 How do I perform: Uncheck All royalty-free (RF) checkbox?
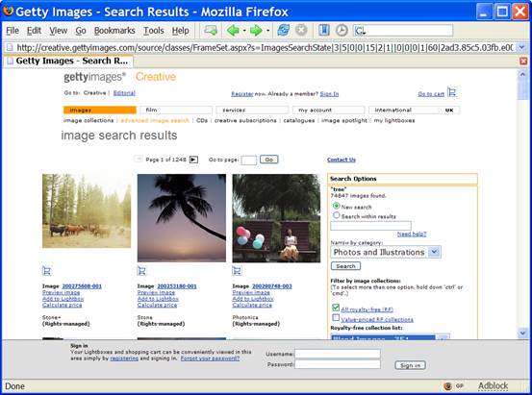[336, 308]
